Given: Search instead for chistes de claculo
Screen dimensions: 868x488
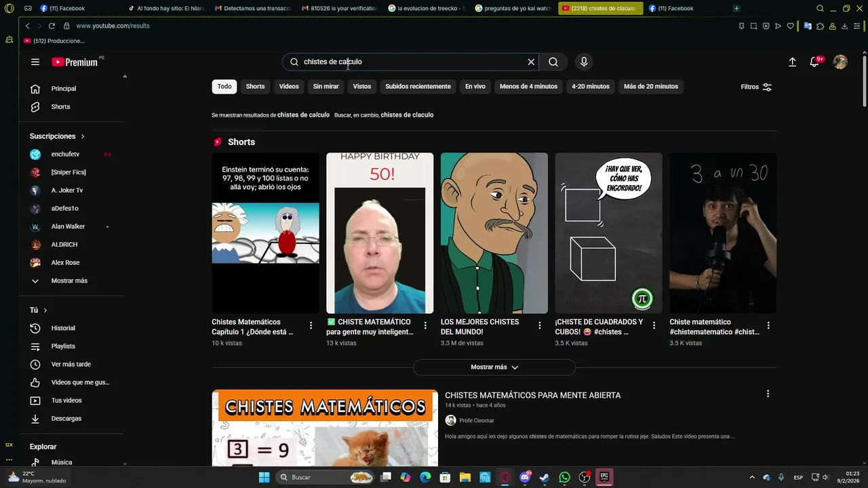Looking at the screenshot, I should point(407,115).
